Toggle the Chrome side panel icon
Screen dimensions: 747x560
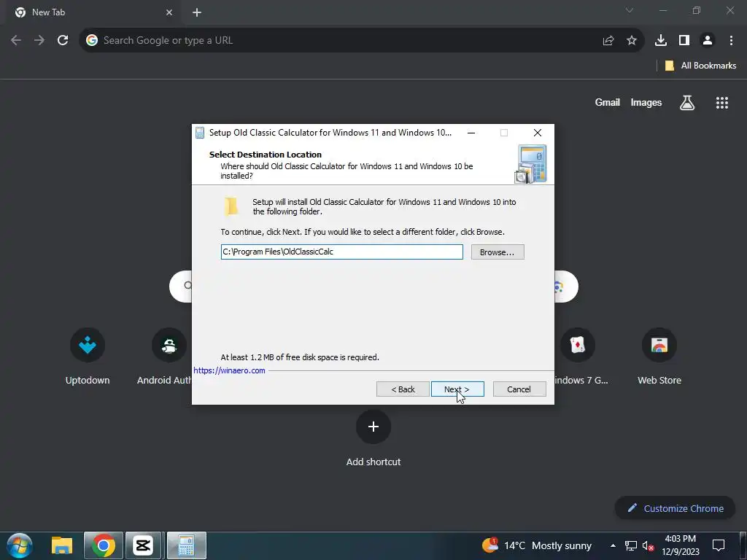(684, 41)
